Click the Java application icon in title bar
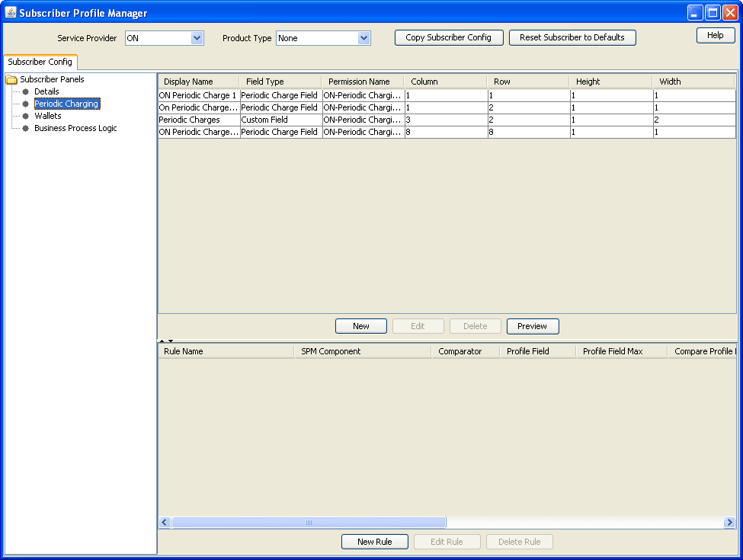 click(11, 12)
